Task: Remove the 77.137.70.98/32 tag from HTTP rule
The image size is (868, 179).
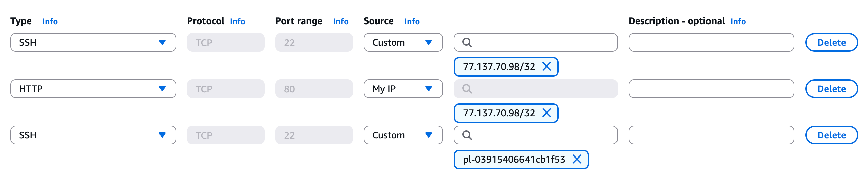Action: click(546, 113)
